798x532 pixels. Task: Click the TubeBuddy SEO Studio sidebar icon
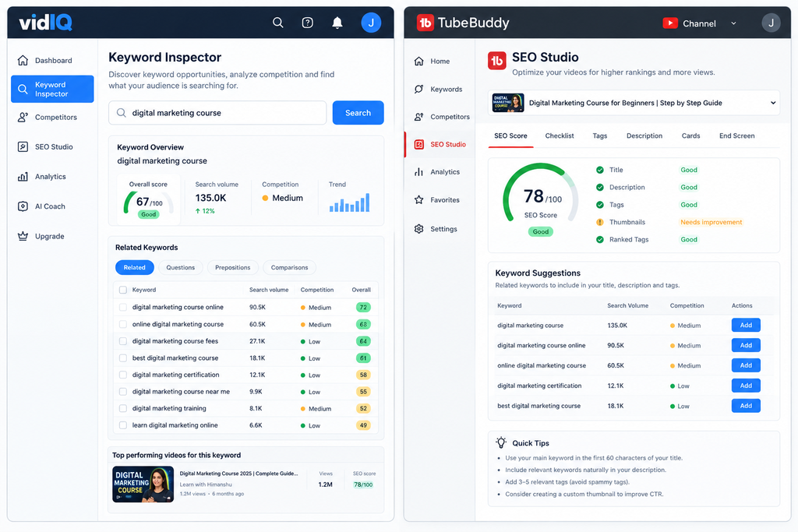pos(418,144)
